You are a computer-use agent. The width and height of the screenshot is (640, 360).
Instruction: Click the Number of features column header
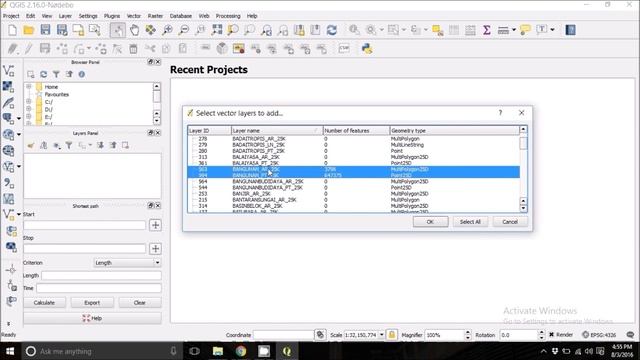[x=356, y=131]
